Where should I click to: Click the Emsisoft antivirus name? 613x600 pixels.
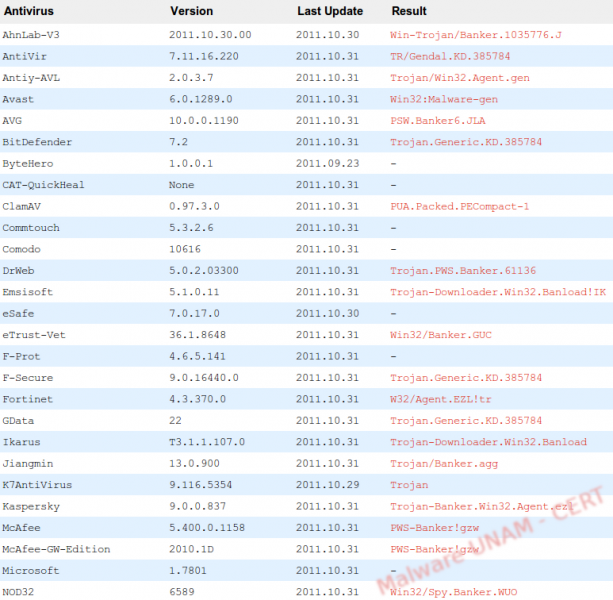pos(27,292)
